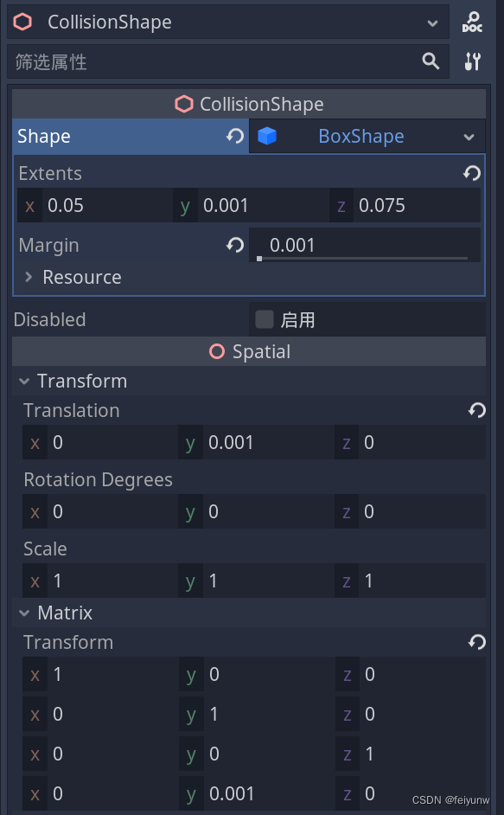Screen dimensions: 504x815
Task: Click the blue BoxShape cube icon
Action: 268,136
